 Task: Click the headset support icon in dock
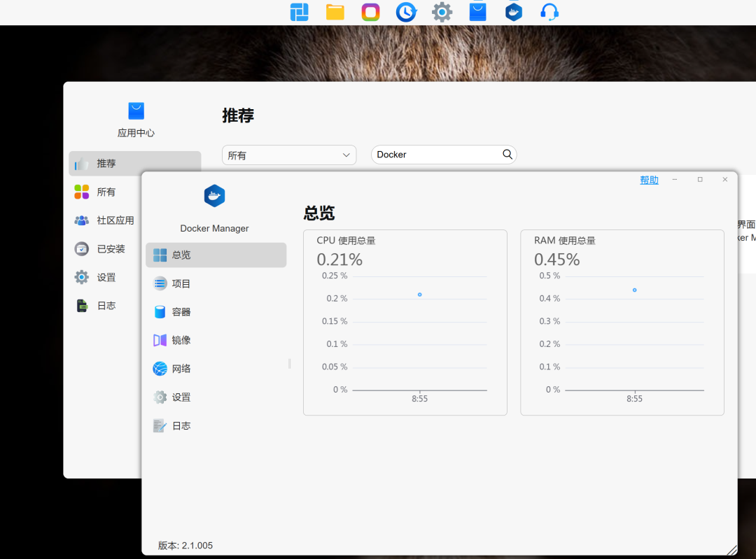coord(549,12)
